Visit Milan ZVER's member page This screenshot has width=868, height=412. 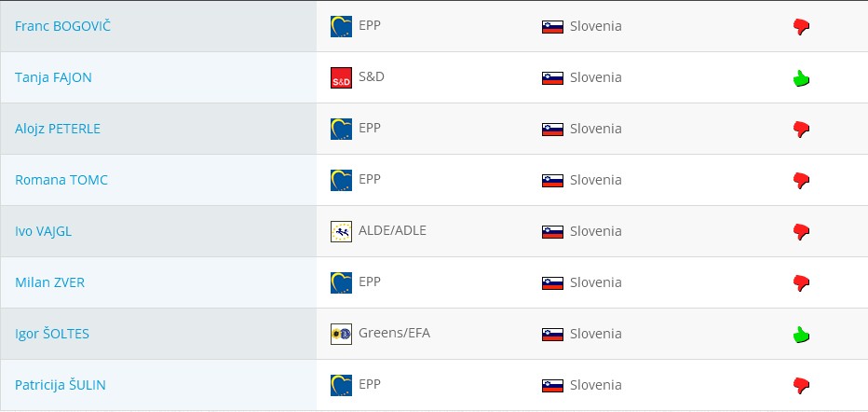pos(49,282)
